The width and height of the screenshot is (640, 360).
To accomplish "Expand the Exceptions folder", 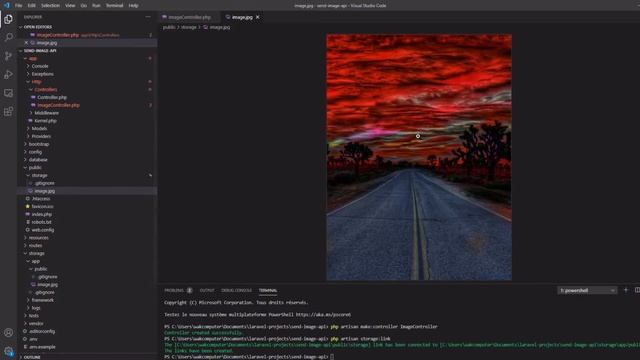I will pyautogui.click(x=42, y=74).
